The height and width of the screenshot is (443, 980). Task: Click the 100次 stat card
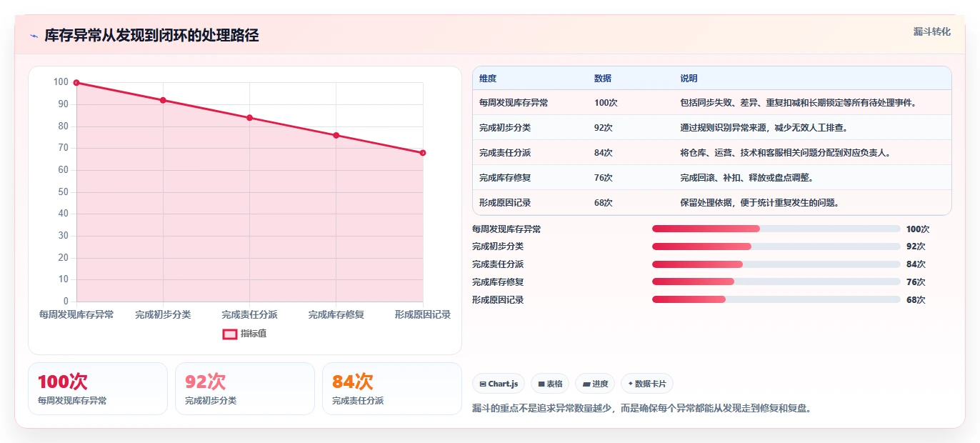tap(98, 389)
